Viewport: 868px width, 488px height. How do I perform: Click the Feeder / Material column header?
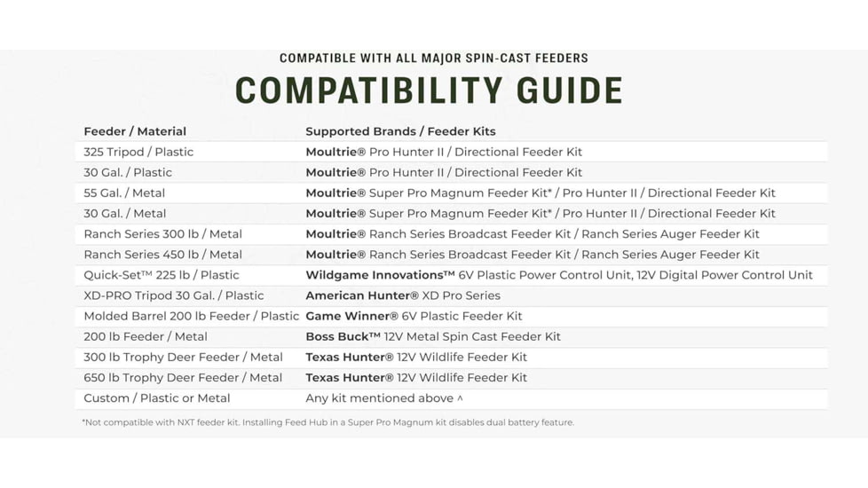(135, 131)
